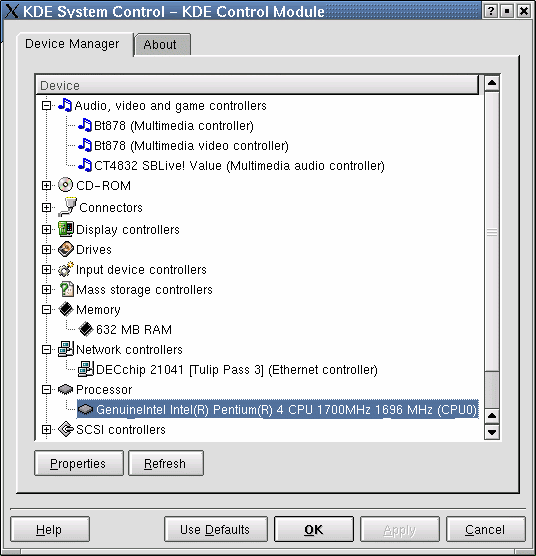Screen dimensions: 536x556
Task: Click the SCSI controllers icon
Action: click(x=66, y=429)
